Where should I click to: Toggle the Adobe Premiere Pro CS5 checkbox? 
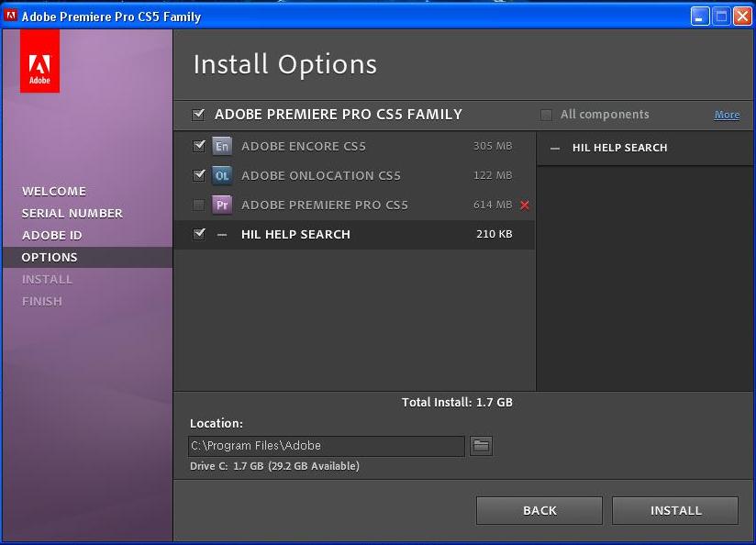198,205
